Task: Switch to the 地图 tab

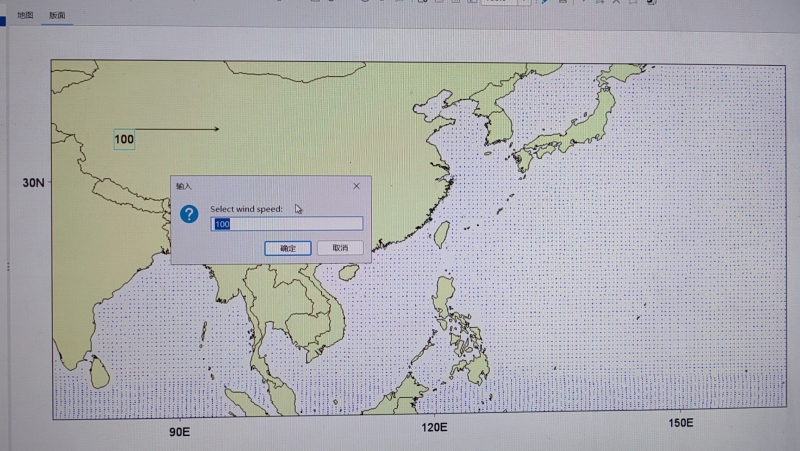Action: click(24, 16)
